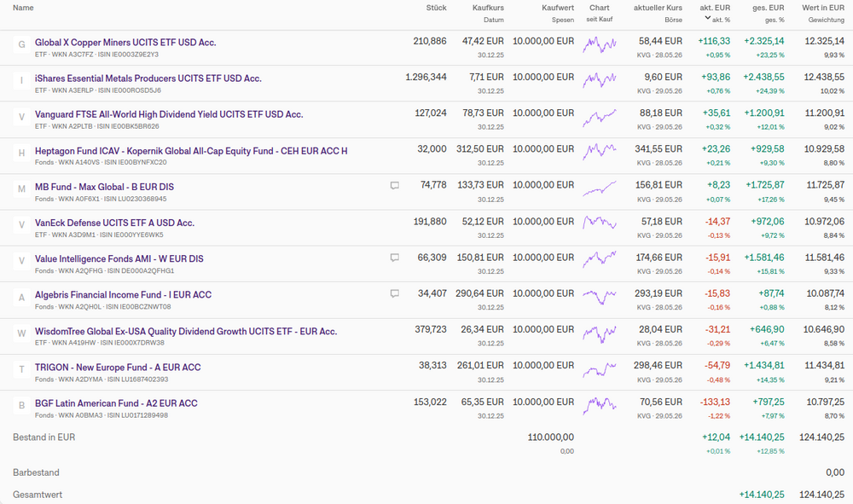Open iShares Essential Metals Producers ETF
Image resolution: width=853 pixels, height=504 pixels.
click(148, 78)
